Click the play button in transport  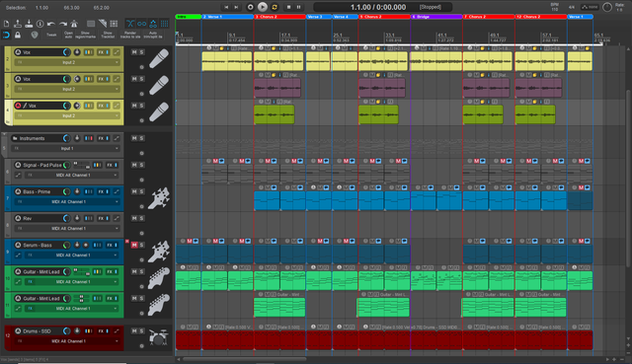coord(263,7)
